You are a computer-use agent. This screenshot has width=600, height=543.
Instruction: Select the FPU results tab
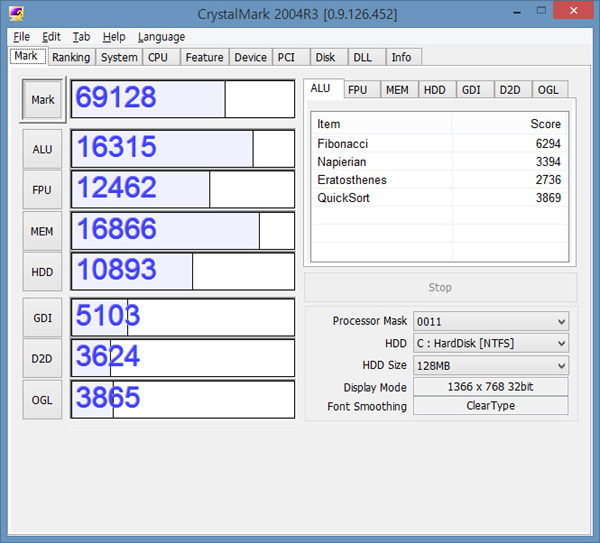[357, 90]
